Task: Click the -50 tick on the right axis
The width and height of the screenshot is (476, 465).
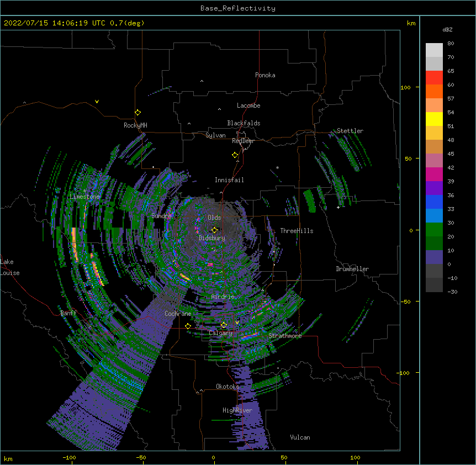Action: pyautogui.click(x=405, y=302)
